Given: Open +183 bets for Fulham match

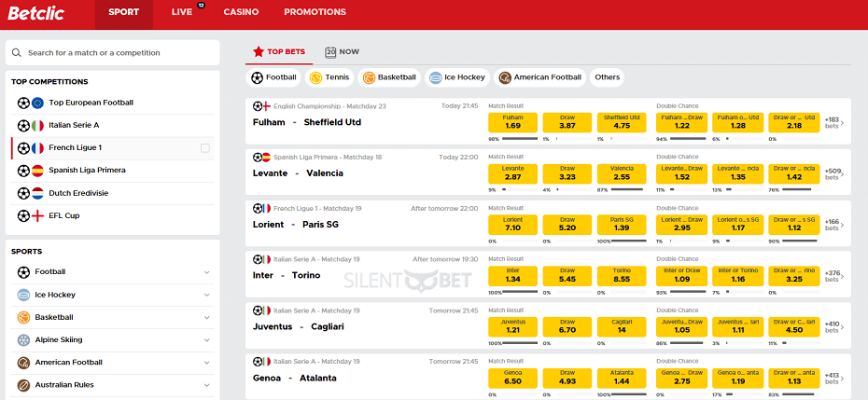Looking at the screenshot, I should 834,123.
